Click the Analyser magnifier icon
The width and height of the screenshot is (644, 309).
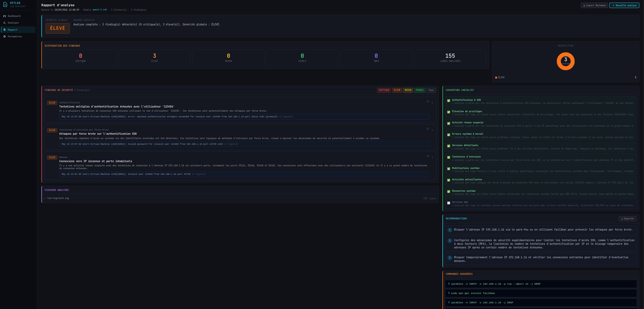point(4,23)
